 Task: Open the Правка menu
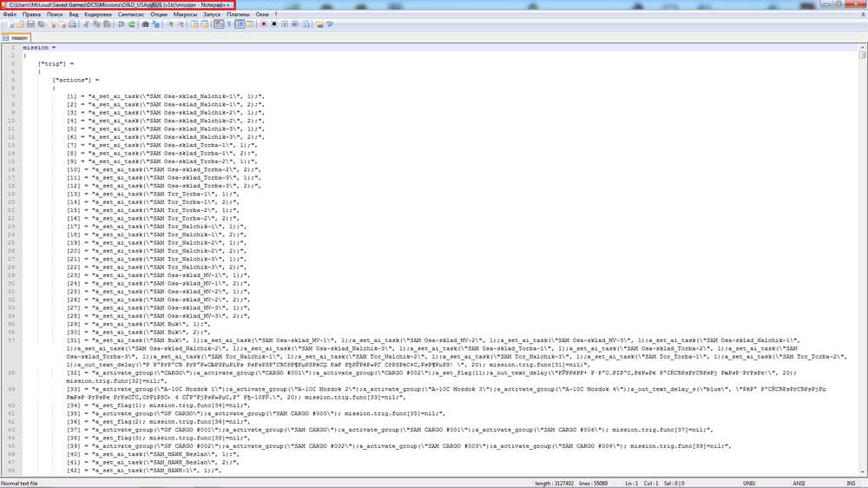(x=31, y=15)
